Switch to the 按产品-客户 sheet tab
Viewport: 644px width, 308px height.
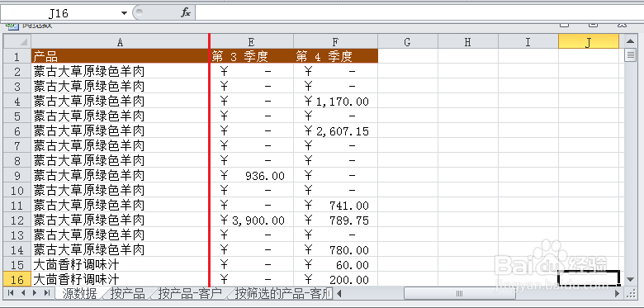(x=190, y=293)
